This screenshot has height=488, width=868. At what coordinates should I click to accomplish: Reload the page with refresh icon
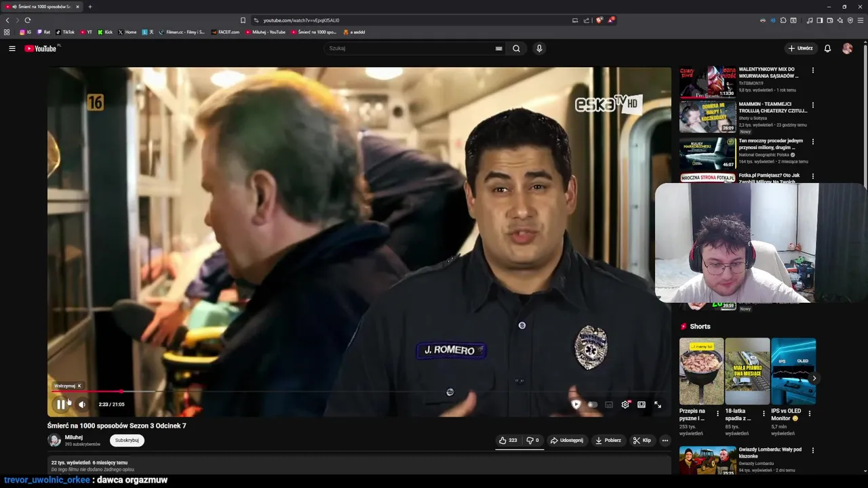pyautogui.click(x=28, y=20)
